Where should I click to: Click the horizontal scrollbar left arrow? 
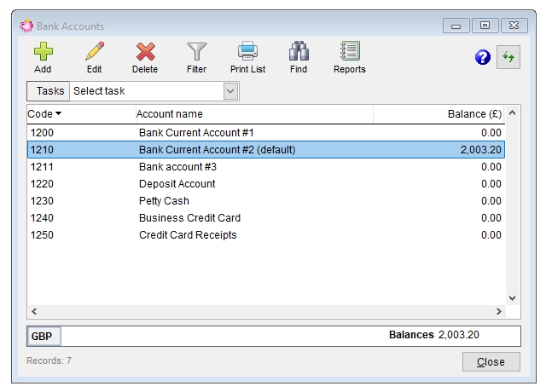[34, 311]
